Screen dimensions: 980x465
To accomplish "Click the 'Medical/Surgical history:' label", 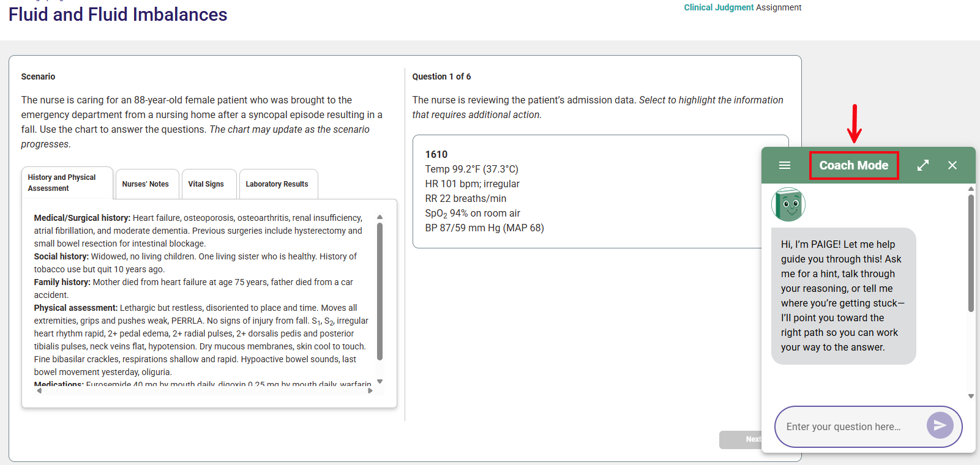I will coord(82,218).
